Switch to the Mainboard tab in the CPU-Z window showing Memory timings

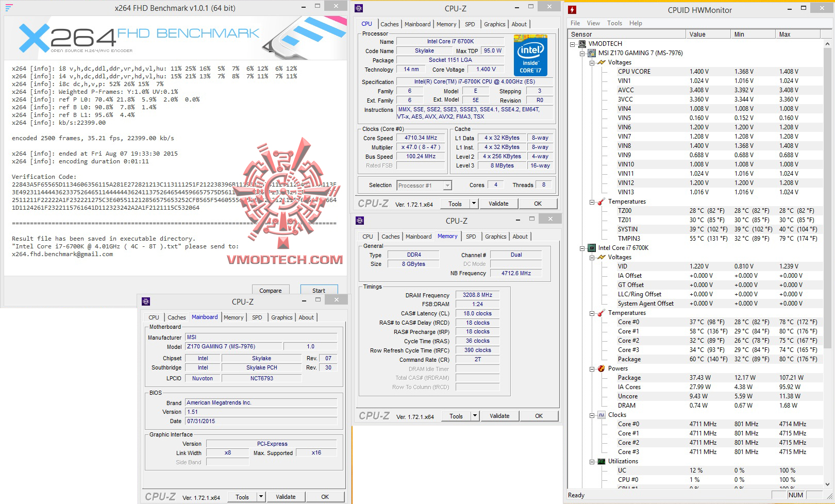click(419, 237)
